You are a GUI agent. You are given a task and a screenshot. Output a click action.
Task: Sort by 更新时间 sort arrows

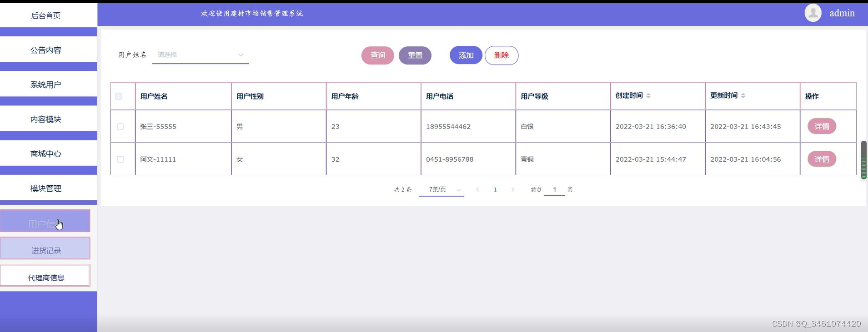point(743,95)
